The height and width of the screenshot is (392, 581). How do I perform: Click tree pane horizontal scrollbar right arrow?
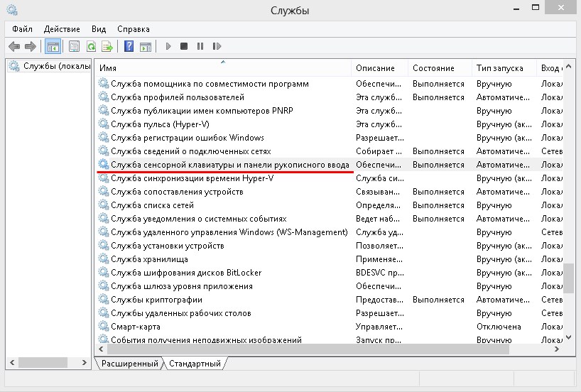[85, 362]
